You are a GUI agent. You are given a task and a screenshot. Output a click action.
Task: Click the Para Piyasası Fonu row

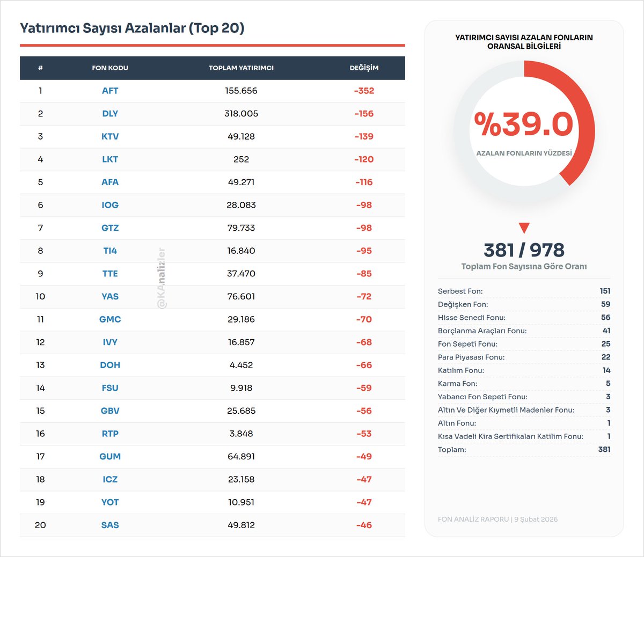524,357
